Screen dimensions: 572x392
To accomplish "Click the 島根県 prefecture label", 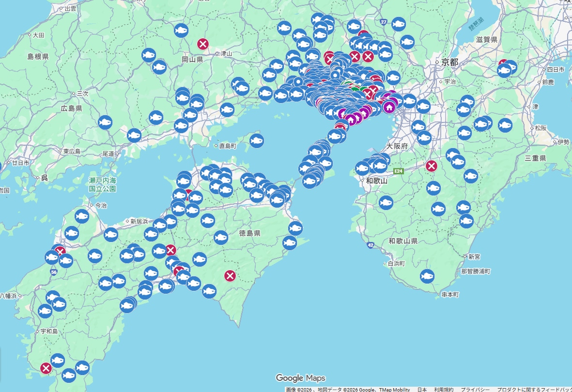I will click(x=38, y=56).
